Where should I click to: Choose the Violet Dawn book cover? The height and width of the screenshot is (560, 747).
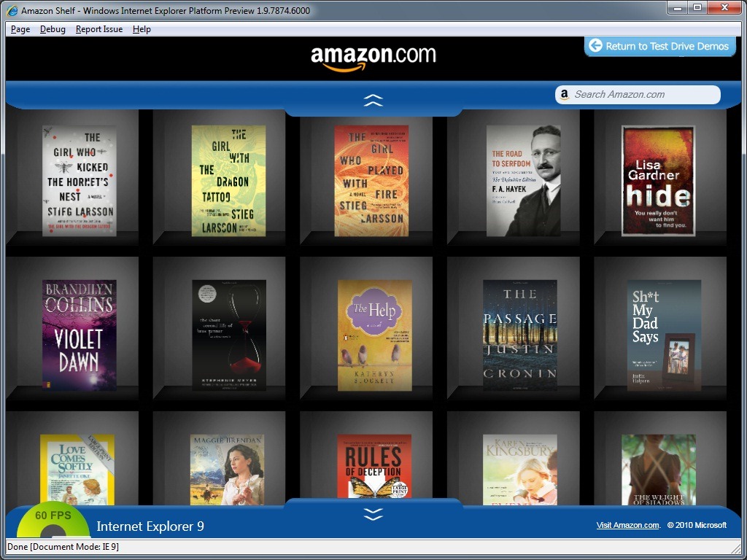pos(79,335)
